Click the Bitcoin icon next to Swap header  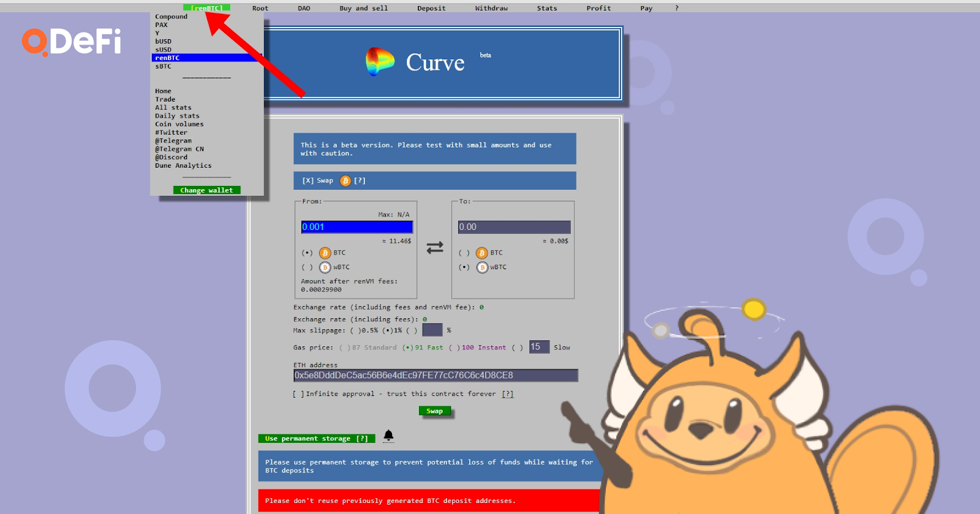tap(345, 181)
